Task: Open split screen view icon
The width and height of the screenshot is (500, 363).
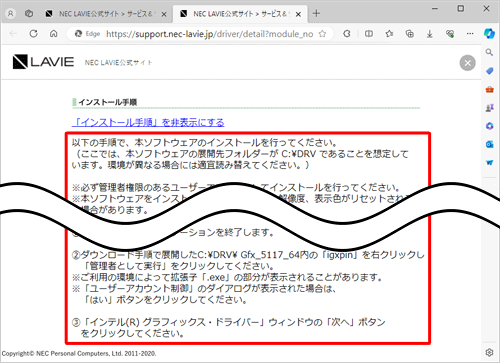Action: point(369,34)
